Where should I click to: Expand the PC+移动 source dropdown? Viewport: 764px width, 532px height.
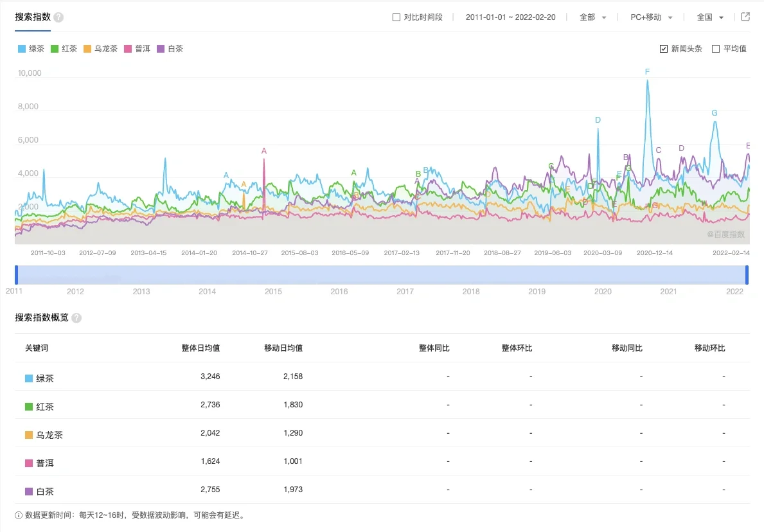(x=652, y=17)
